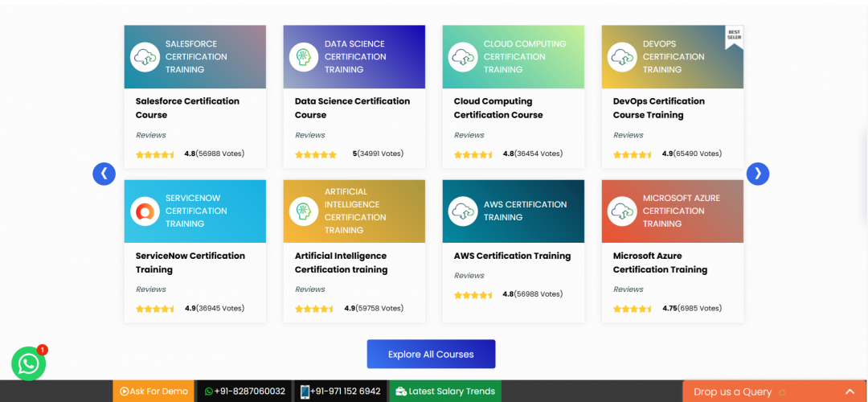Click the AWS star rating
Screen dimensions: 868x402
coord(473,295)
